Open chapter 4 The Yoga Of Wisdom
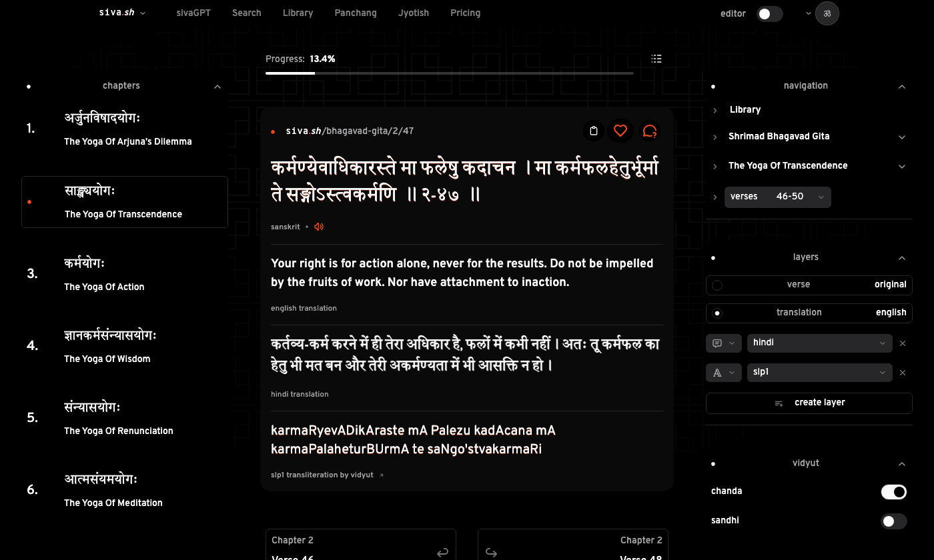The image size is (934, 560). (x=125, y=346)
